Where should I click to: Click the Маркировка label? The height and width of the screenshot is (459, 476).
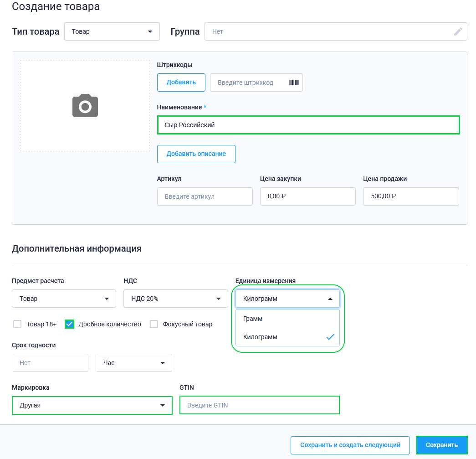[x=31, y=387]
